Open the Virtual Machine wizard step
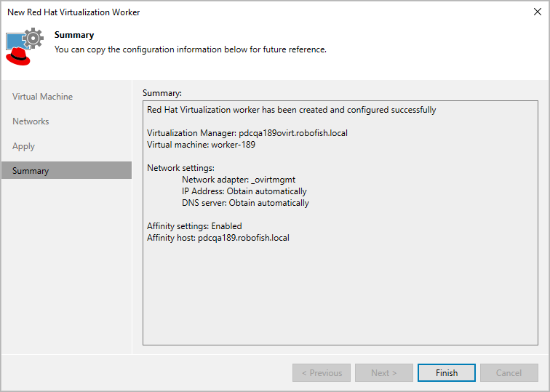 tap(42, 97)
